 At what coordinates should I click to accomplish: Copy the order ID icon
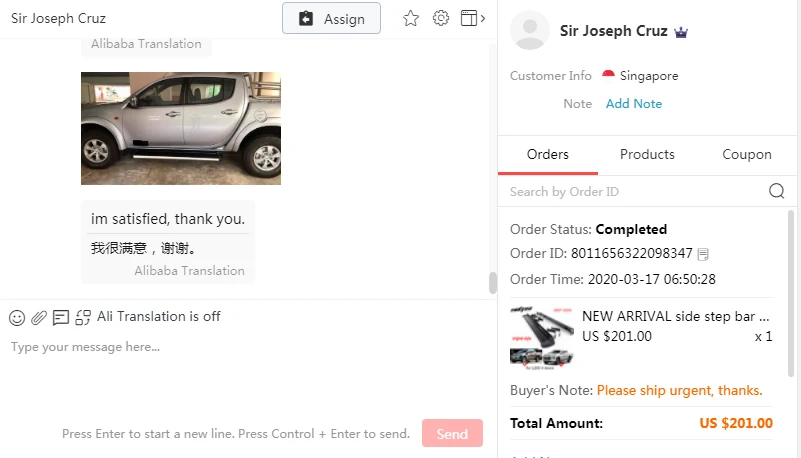click(703, 254)
